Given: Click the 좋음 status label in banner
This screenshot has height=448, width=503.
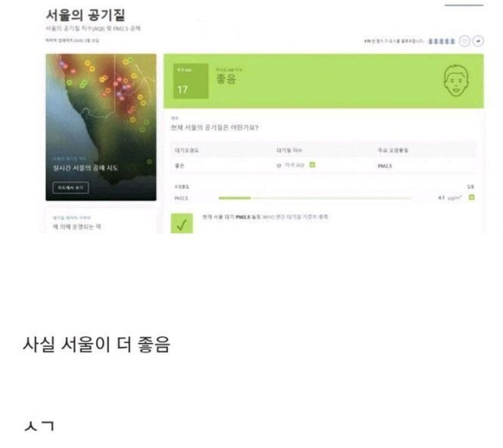Looking at the screenshot, I should (x=226, y=79).
